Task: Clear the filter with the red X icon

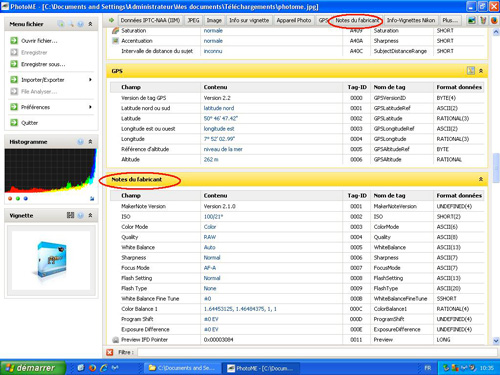Action: point(109,352)
